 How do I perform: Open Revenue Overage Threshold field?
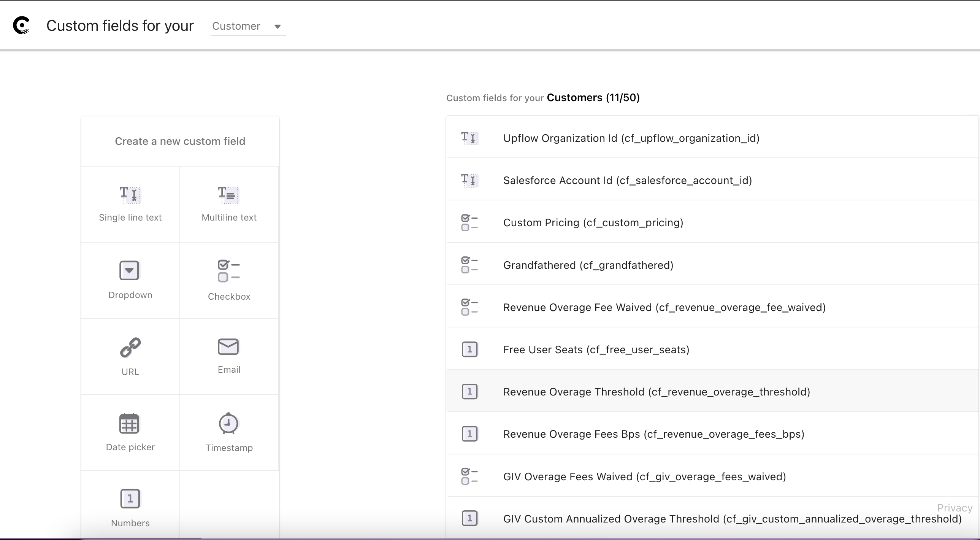pos(712,391)
